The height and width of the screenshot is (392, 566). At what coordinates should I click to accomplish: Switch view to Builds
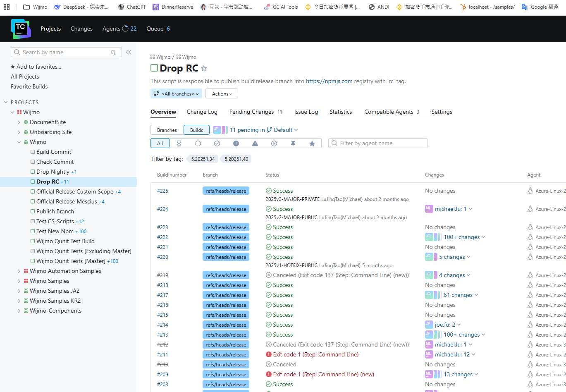click(x=197, y=130)
